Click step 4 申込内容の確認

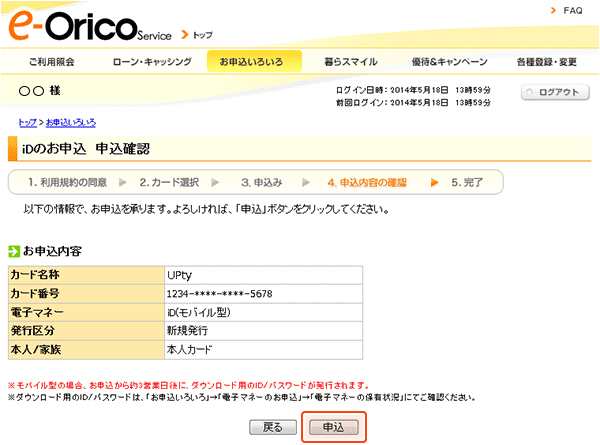367,183
